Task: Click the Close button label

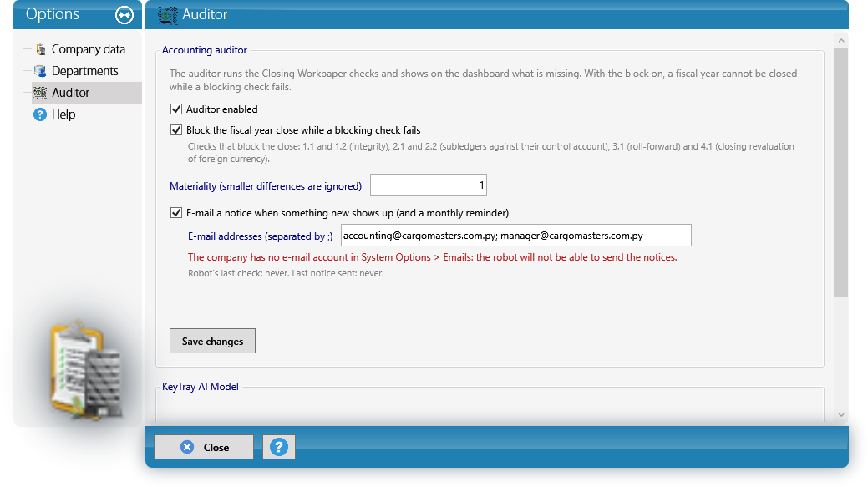Action: click(216, 447)
